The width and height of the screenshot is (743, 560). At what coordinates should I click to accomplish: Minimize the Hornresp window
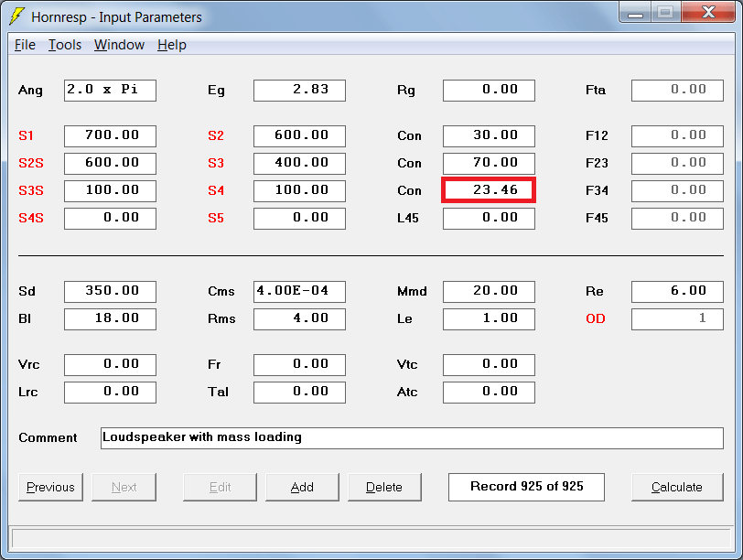[635, 12]
